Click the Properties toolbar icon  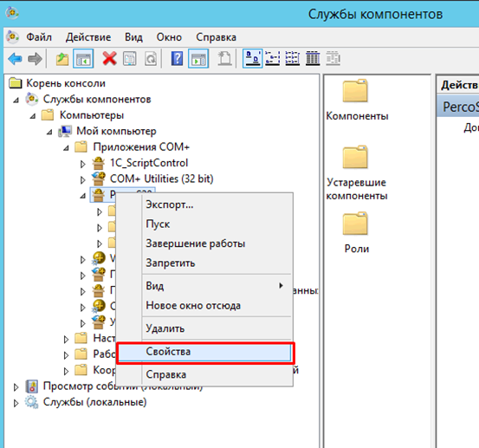coord(130,58)
